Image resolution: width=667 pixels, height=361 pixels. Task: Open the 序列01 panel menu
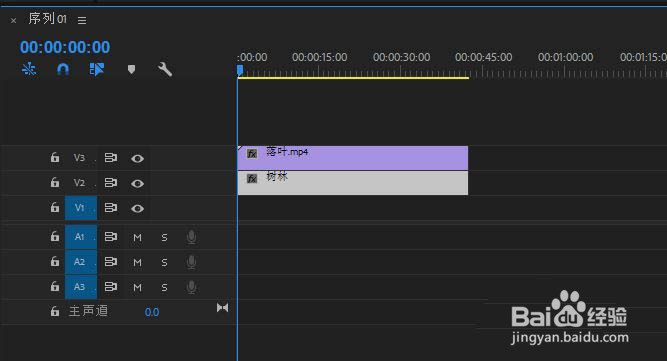pos(82,20)
